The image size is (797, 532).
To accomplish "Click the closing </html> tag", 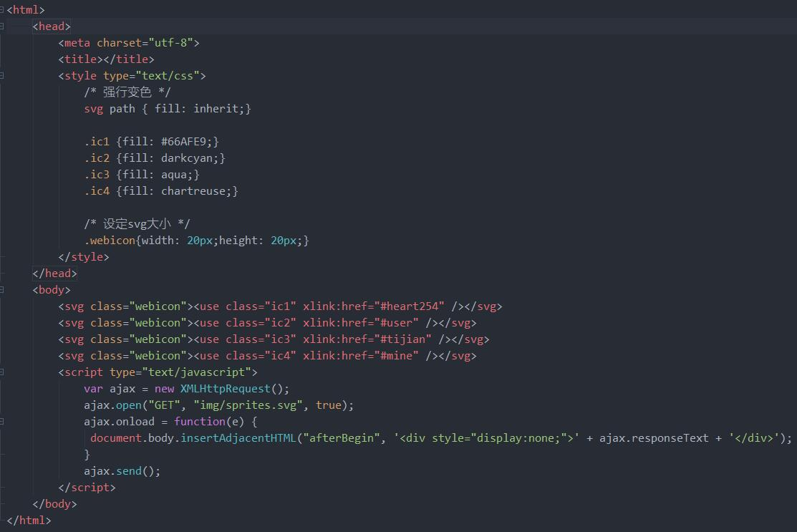I will [29, 521].
